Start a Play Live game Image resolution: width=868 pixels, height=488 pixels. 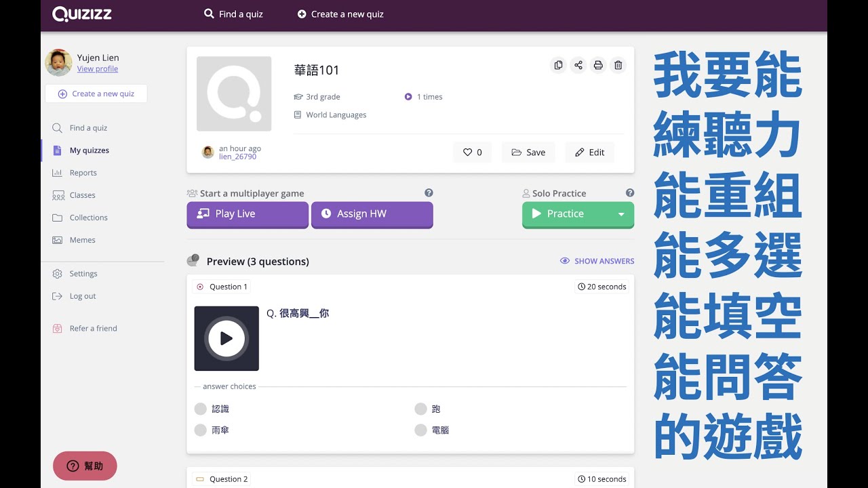click(x=248, y=214)
